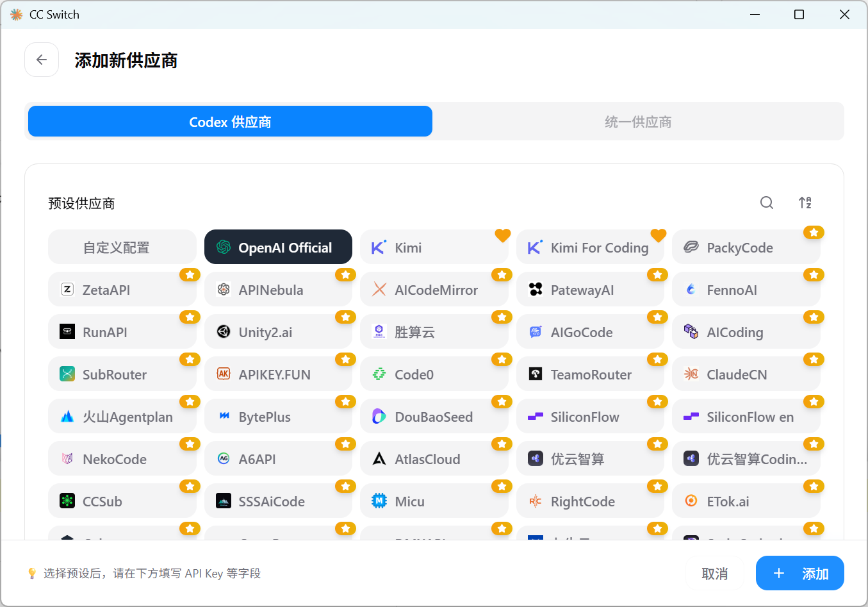
Task: Click the APIKEY.FUN logo icon
Action: [x=224, y=374]
